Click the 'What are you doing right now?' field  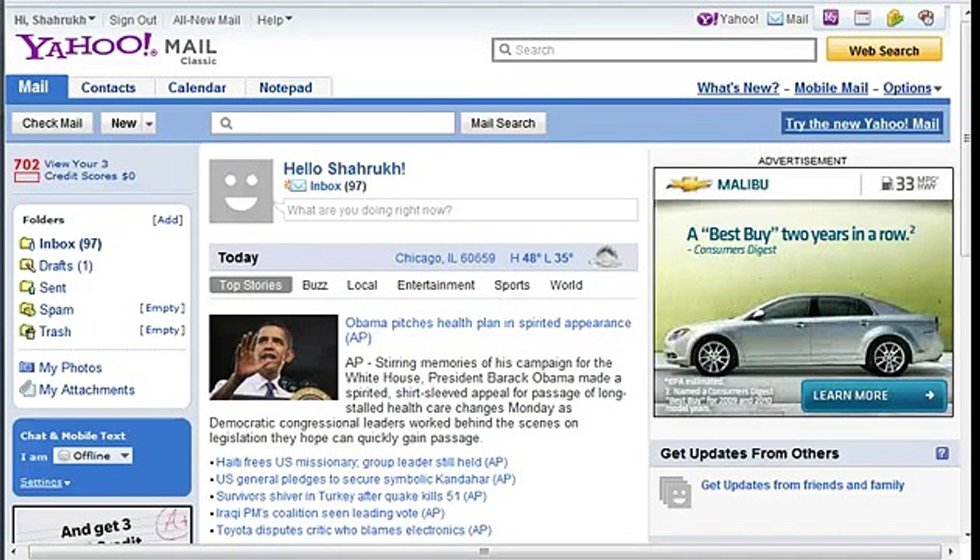click(460, 210)
